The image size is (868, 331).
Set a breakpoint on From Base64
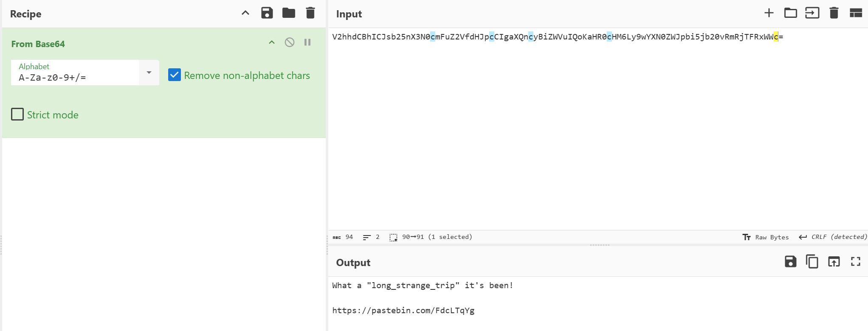pyautogui.click(x=307, y=42)
